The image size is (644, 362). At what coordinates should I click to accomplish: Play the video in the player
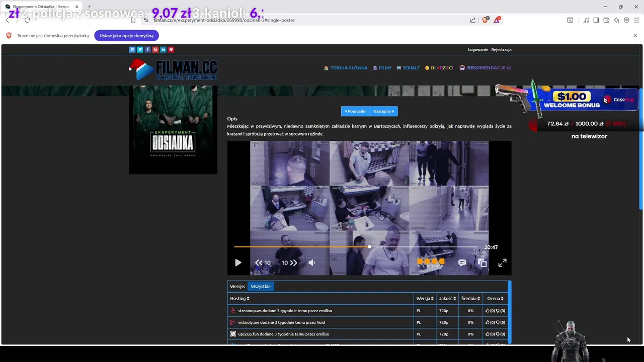(238, 262)
